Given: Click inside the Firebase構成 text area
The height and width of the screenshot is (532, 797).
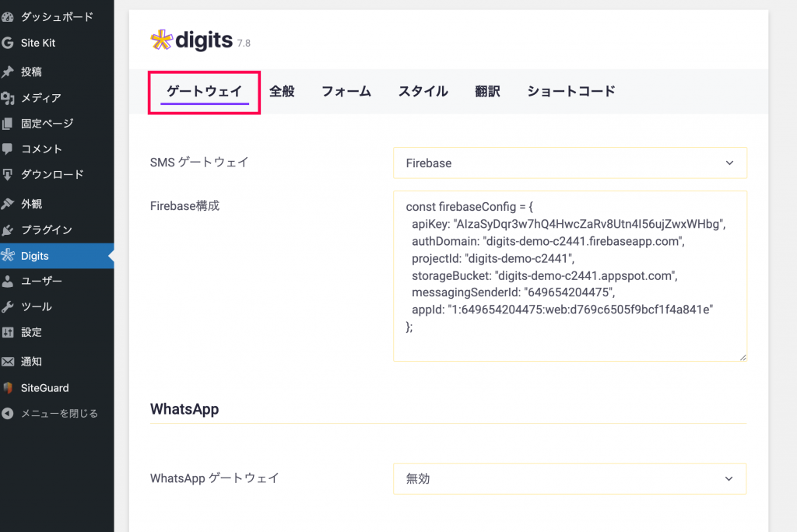Looking at the screenshot, I should click(570, 276).
